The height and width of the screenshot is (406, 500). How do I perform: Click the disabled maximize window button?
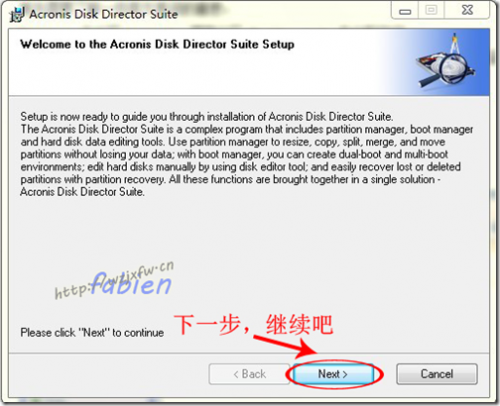tap(431, 10)
